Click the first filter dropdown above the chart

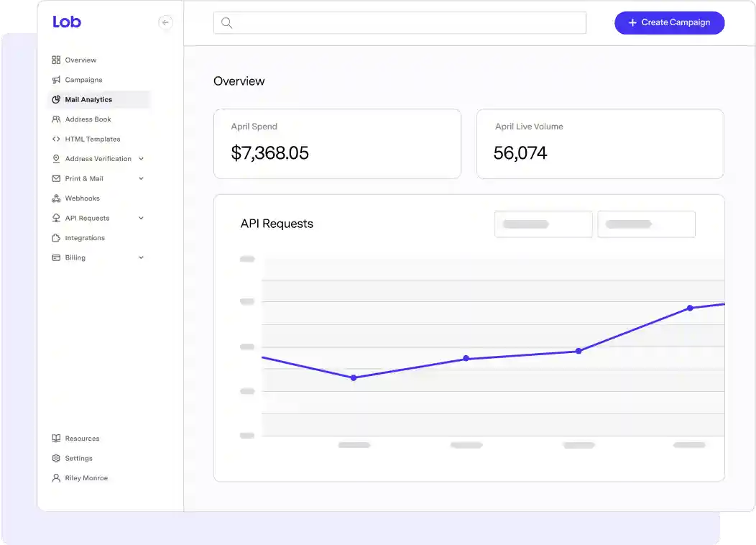(x=543, y=224)
